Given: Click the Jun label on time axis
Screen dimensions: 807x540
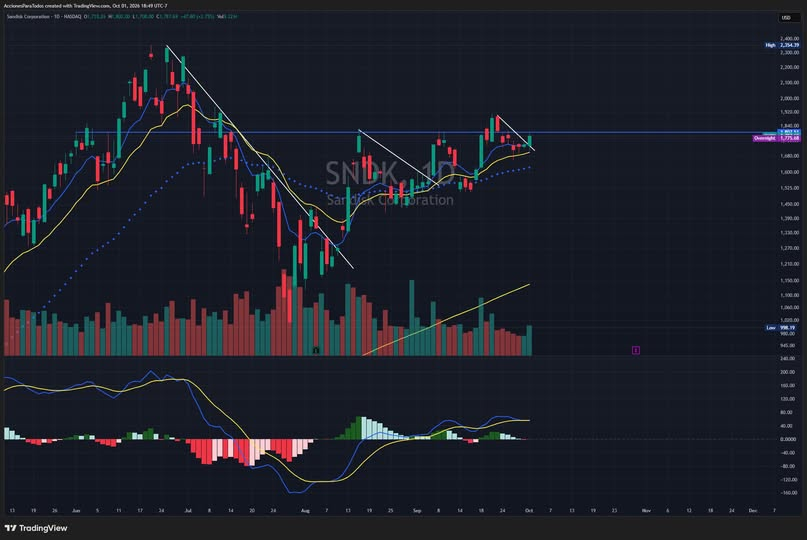Looking at the screenshot, I should 76,511.
